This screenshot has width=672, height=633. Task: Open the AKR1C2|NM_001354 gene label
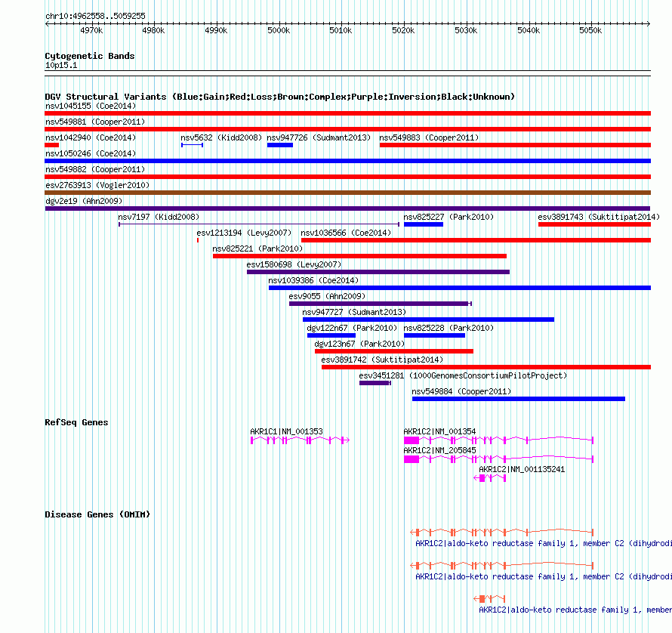coord(439,431)
